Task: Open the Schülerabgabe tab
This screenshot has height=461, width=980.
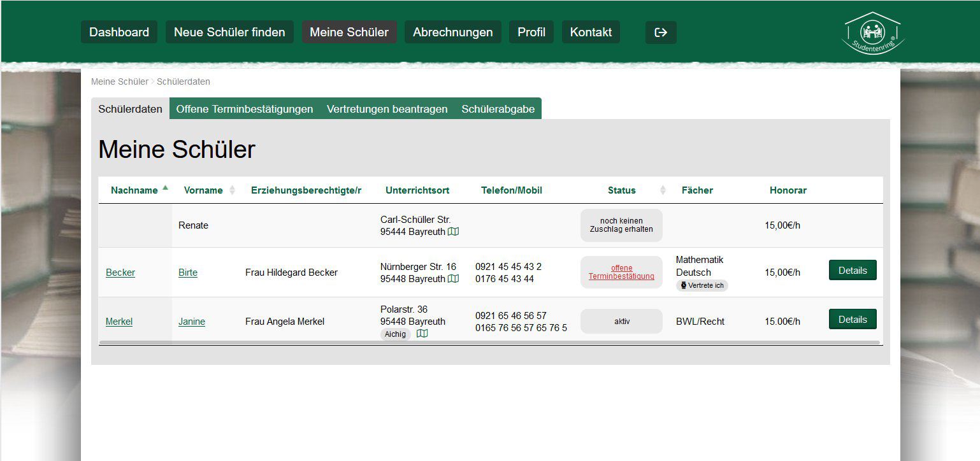Action: pos(498,109)
